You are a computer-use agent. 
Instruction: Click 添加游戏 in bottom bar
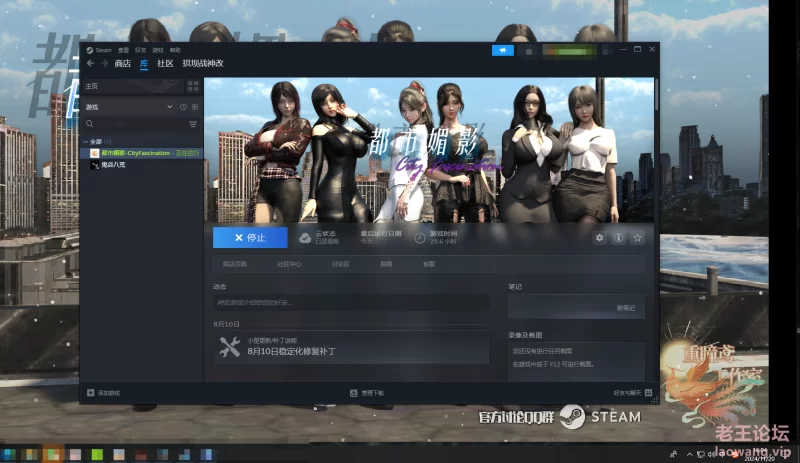pos(109,393)
